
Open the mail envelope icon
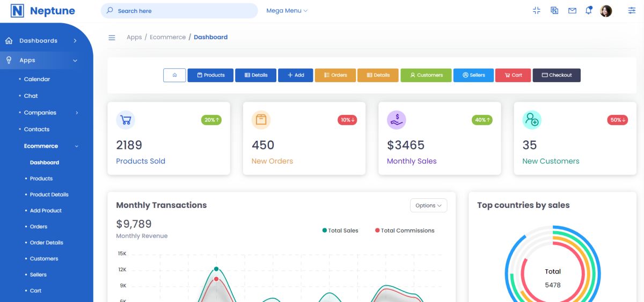point(572,11)
